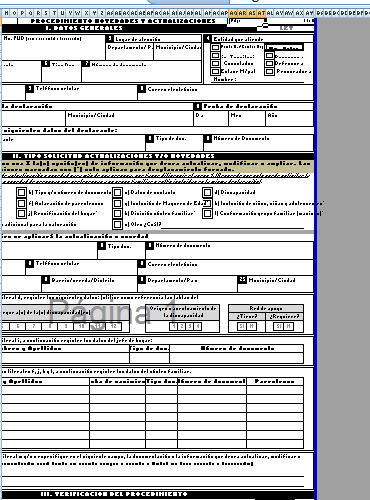
Task: Select column X header
Action: pos(87,13)
